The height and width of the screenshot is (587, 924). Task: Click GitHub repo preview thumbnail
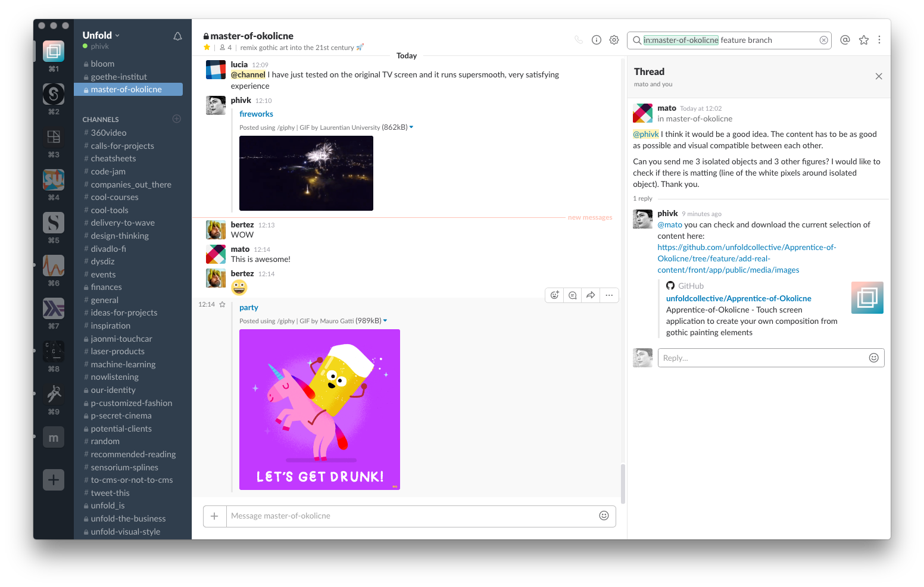point(867,298)
